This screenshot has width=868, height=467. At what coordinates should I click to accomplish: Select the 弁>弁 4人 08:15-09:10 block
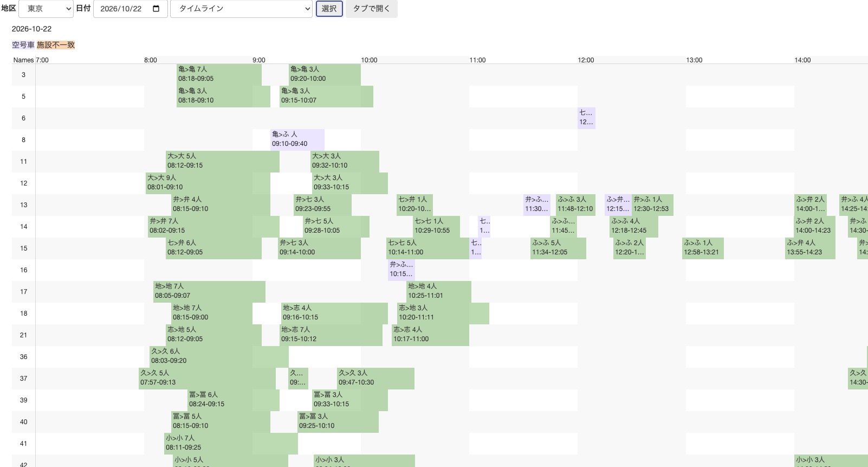(x=221, y=204)
